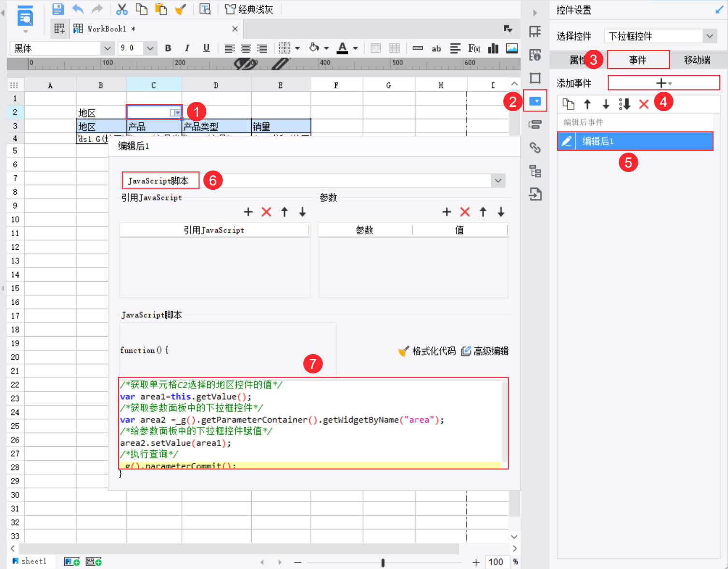Add a new event with plus dropdown
This screenshot has width=728, height=569.
click(x=664, y=83)
